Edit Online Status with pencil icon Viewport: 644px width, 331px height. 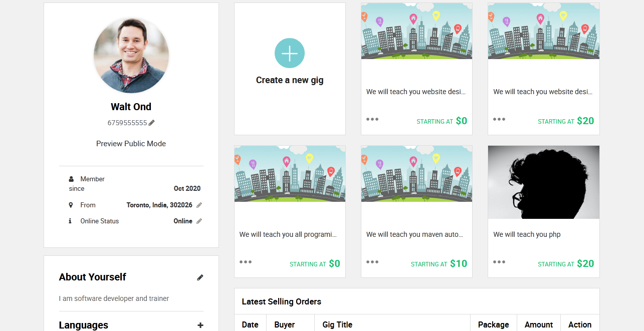(199, 221)
